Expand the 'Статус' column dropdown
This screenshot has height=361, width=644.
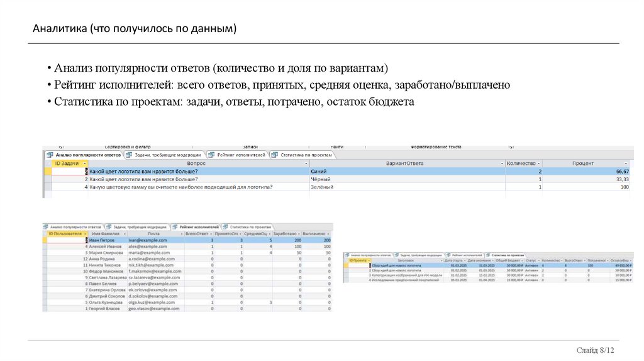[x=538, y=260]
